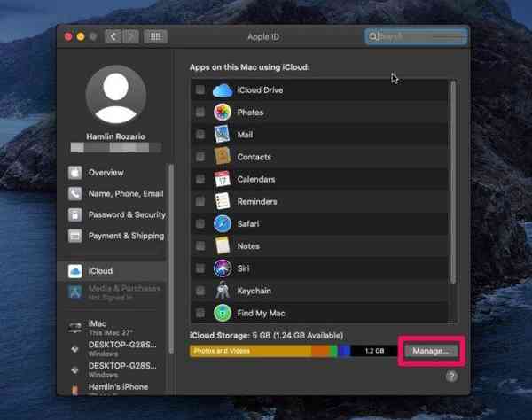Toggle the iCloud Drive checkbox

(200, 90)
